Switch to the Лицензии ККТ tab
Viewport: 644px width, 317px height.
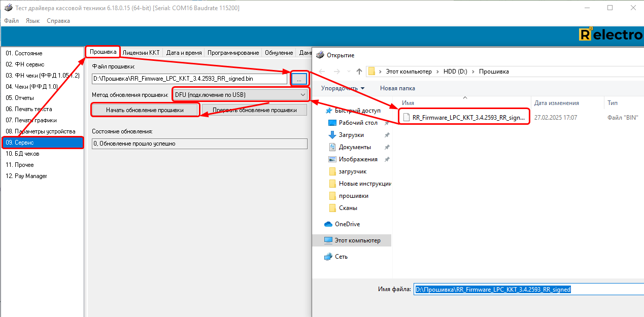[141, 53]
